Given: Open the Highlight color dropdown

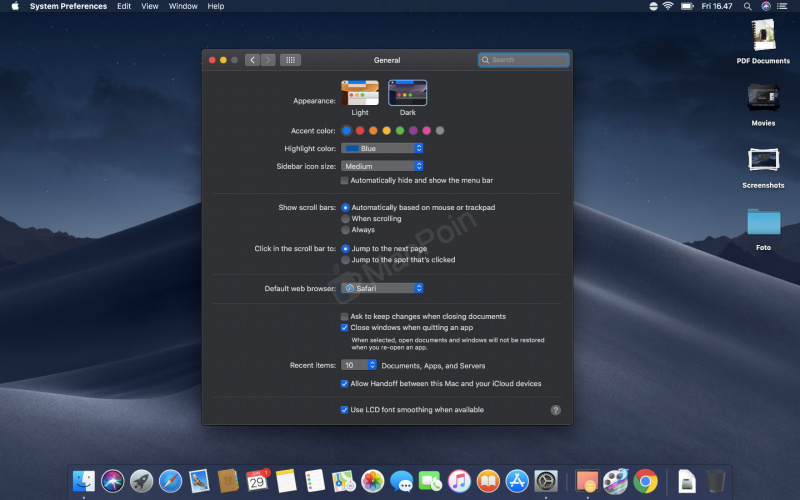Looking at the screenshot, I should [x=382, y=148].
